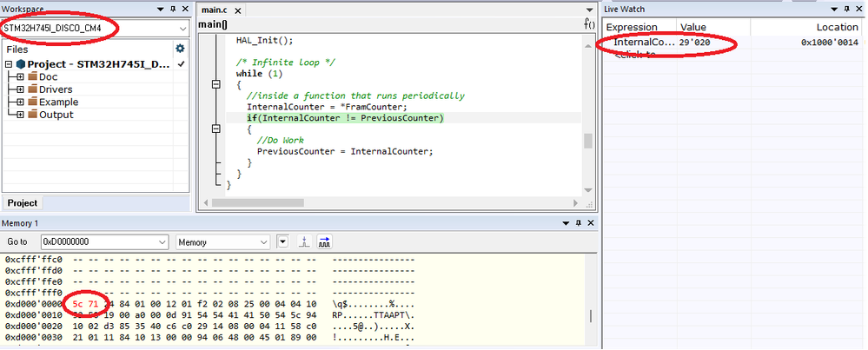Click the 0xcfff'ffc0 memory address

(34, 260)
